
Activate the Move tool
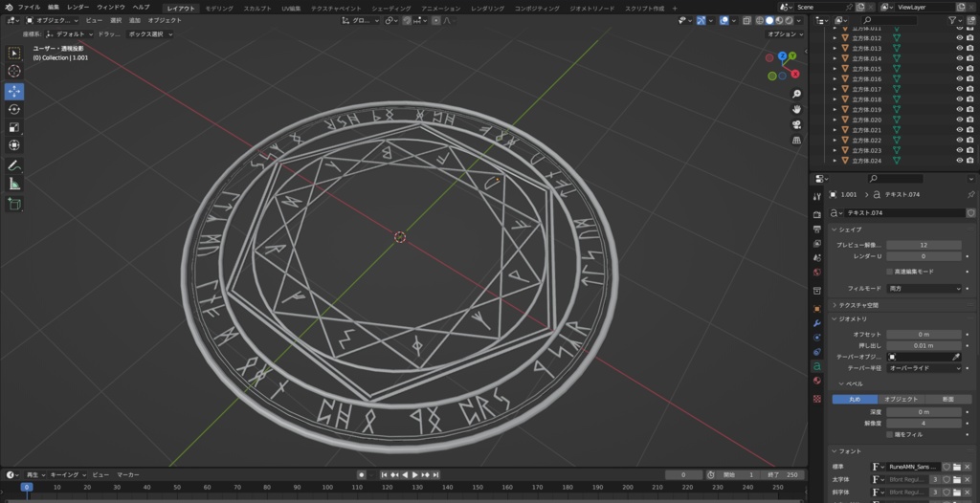[x=13, y=92]
